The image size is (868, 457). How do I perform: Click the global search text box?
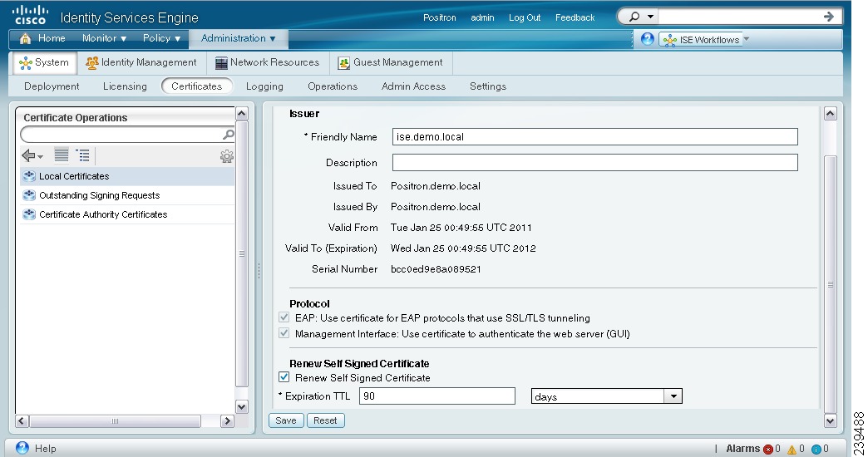coord(739,17)
